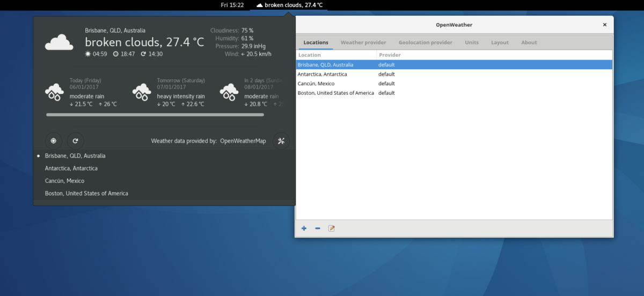644x296 pixels.
Task: Open the Layout tab
Action: [x=500, y=42]
